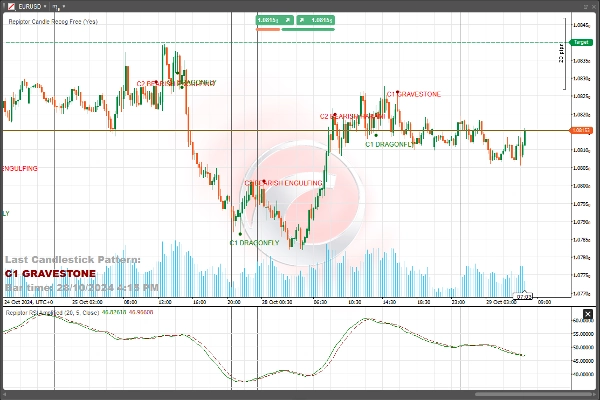Click the C2 BEARISH ENGULFING label mid-chart
The width and height of the screenshot is (600, 400).
point(284,183)
